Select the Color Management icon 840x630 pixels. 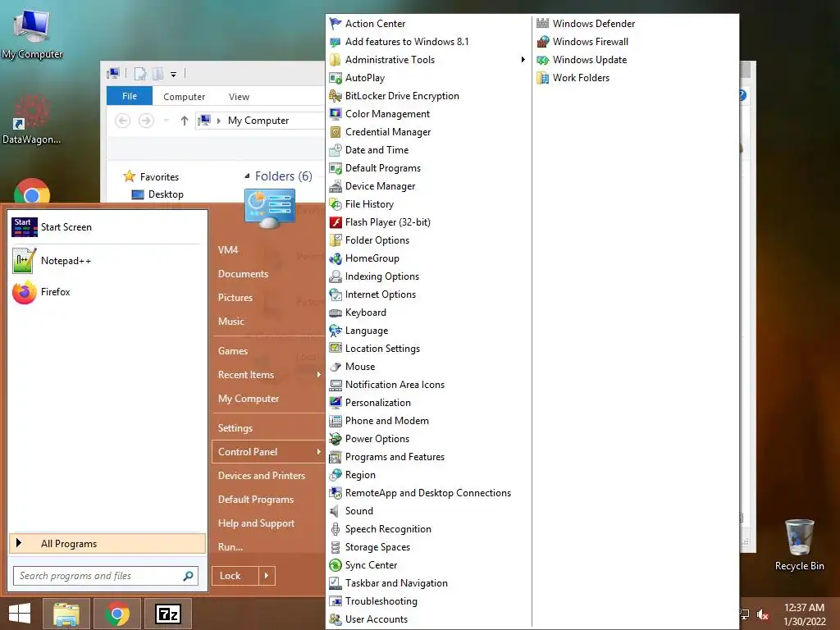point(336,114)
